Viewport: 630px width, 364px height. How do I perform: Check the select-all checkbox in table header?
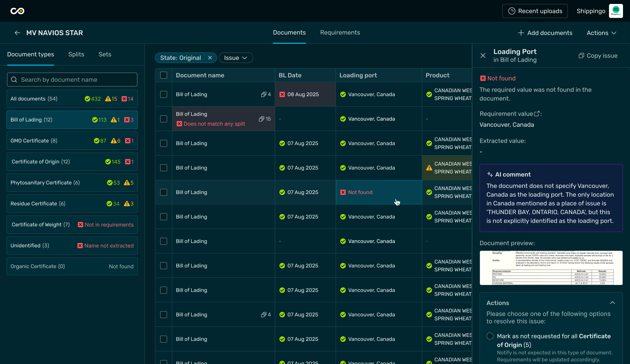pyautogui.click(x=163, y=75)
